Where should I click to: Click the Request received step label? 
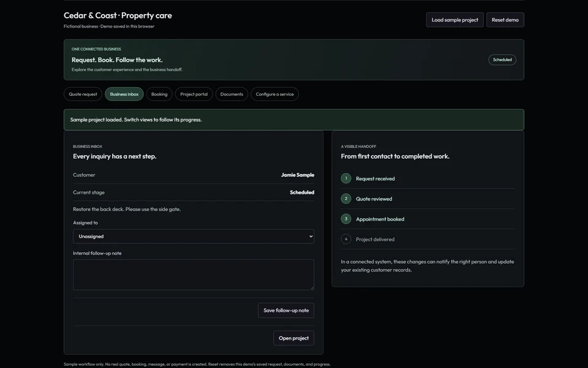point(375,178)
